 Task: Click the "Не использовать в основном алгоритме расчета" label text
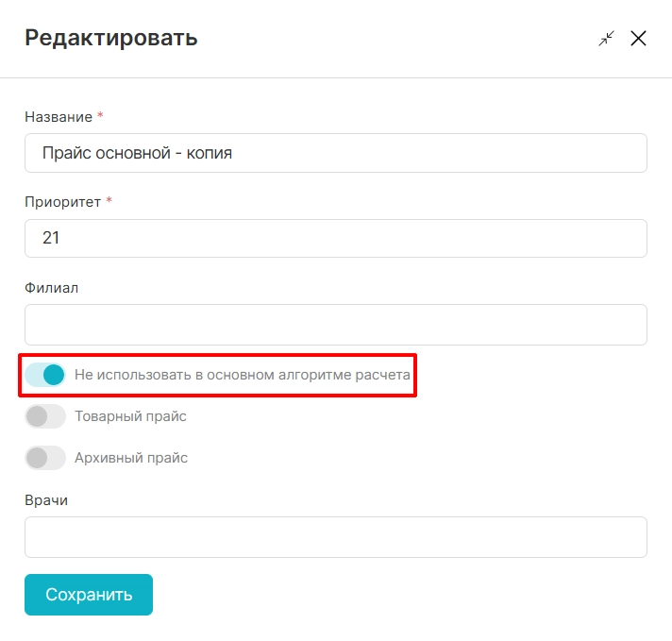coord(242,375)
